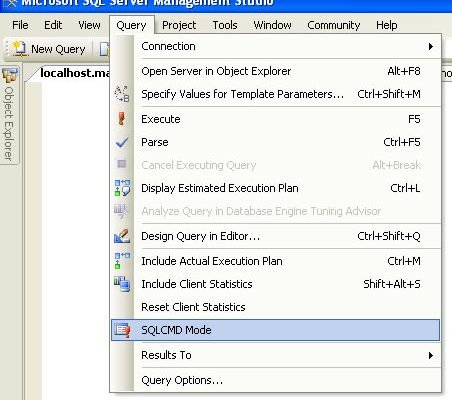Click the document icon next to New Query
Screen dimensions: 452x400
[105, 49]
